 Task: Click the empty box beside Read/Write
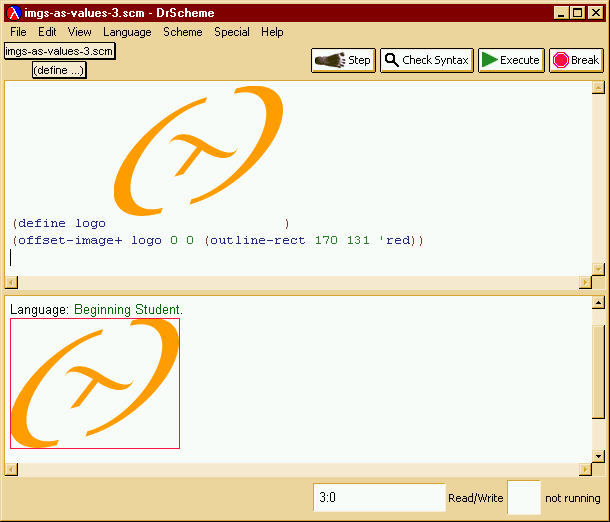pos(524,497)
